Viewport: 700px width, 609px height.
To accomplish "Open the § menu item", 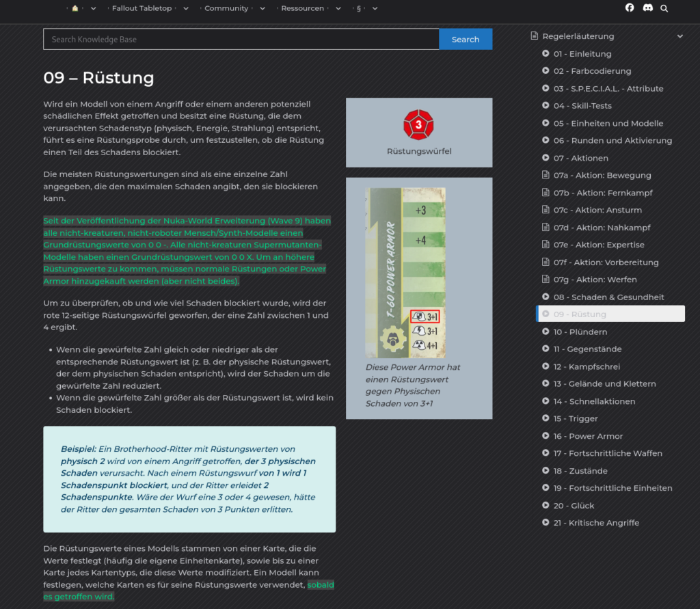I will click(x=358, y=8).
